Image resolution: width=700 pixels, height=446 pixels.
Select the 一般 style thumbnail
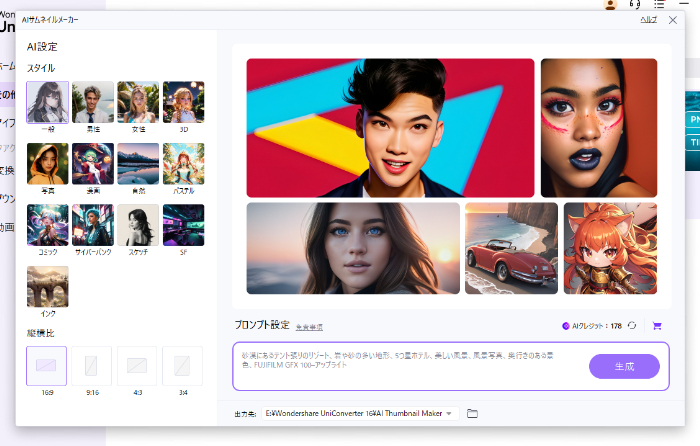48,102
